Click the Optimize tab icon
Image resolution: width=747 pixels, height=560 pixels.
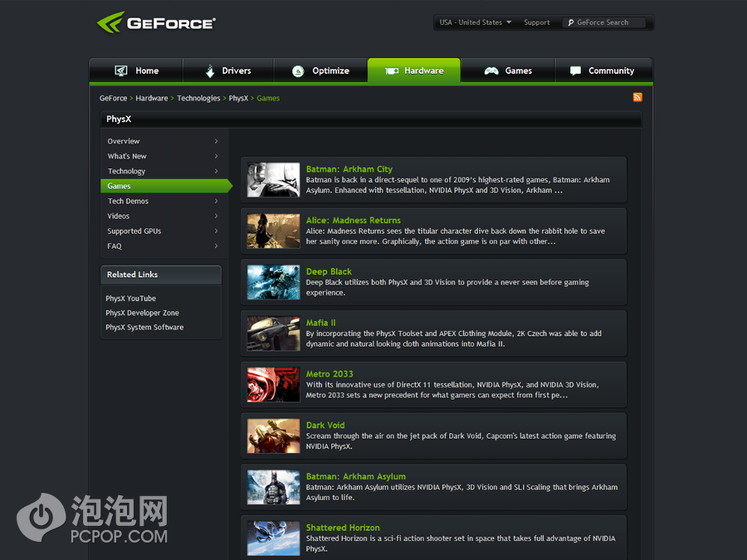tap(298, 71)
